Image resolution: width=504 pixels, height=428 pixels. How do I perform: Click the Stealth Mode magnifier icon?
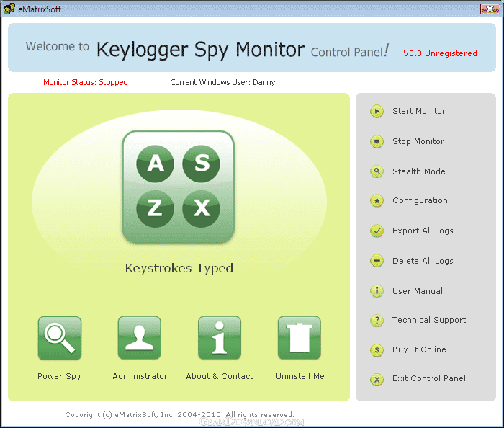[x=377, y=171]
